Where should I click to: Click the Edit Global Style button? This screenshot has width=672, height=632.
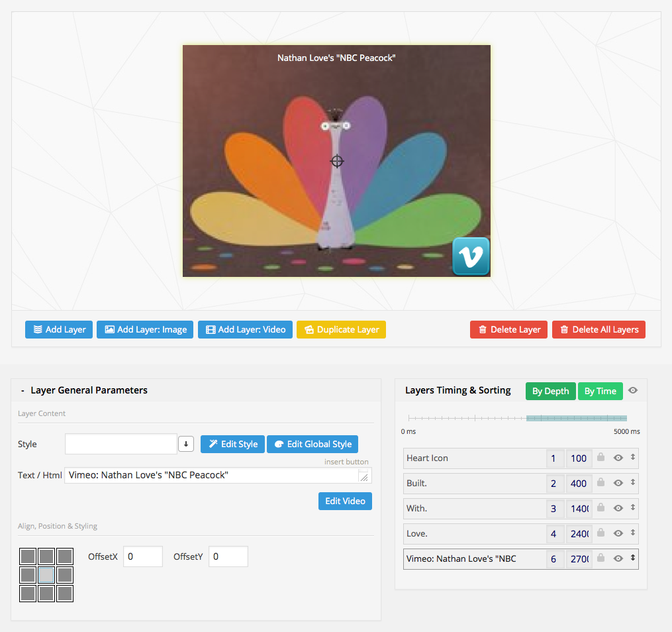coord(312,444)
